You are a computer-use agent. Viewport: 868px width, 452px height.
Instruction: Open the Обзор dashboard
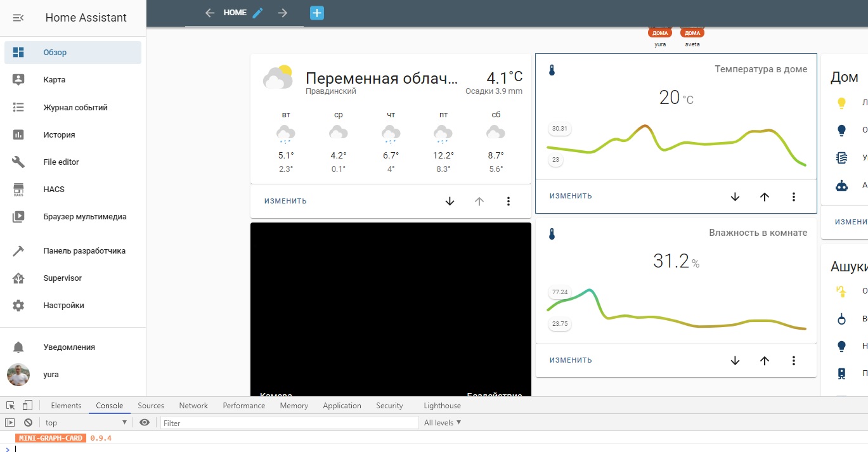pyautogui.click(x=73, y=53)
